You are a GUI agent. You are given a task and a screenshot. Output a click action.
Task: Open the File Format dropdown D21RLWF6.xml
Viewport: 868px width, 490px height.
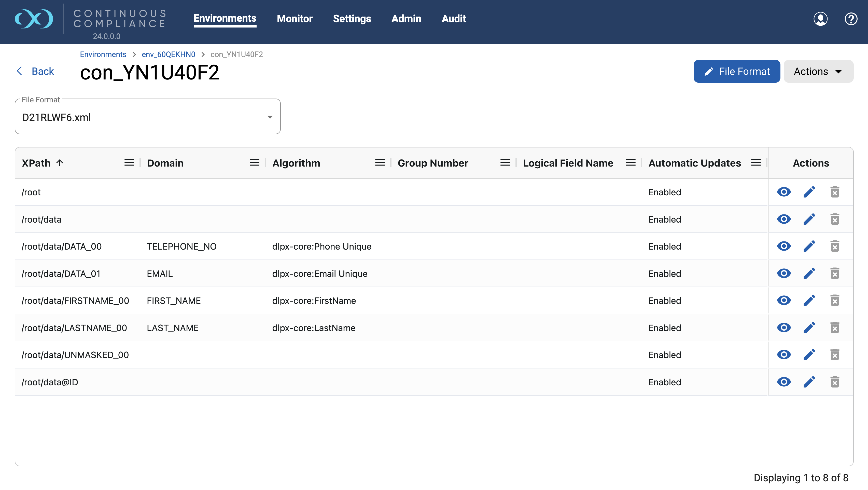pyautogui.click(x=148, y=117)
